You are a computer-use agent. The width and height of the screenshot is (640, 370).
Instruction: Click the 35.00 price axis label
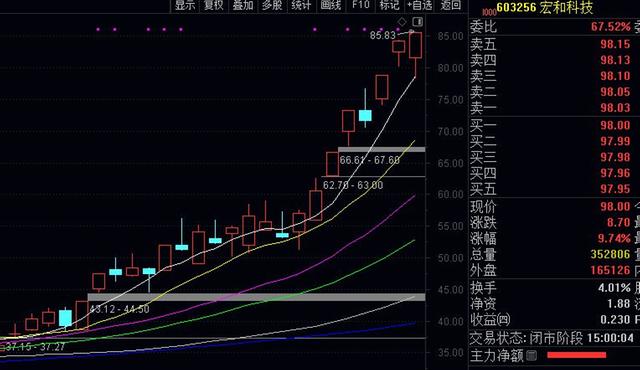[x=451, y=353]
